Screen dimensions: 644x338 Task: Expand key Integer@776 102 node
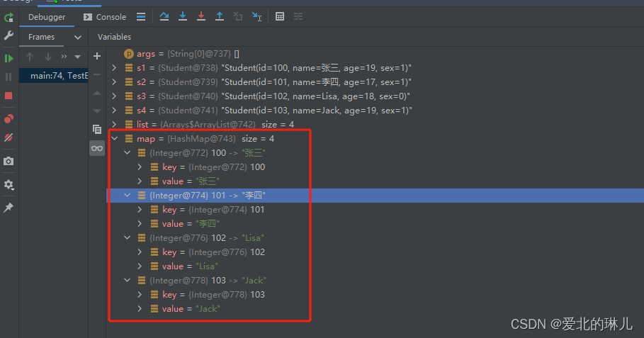(x=140, y=252)
